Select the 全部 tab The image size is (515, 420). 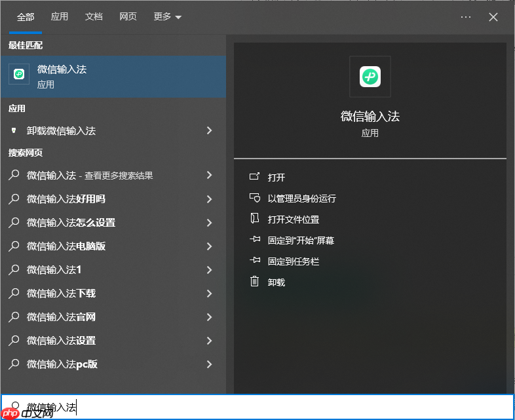tap(26, 17)
